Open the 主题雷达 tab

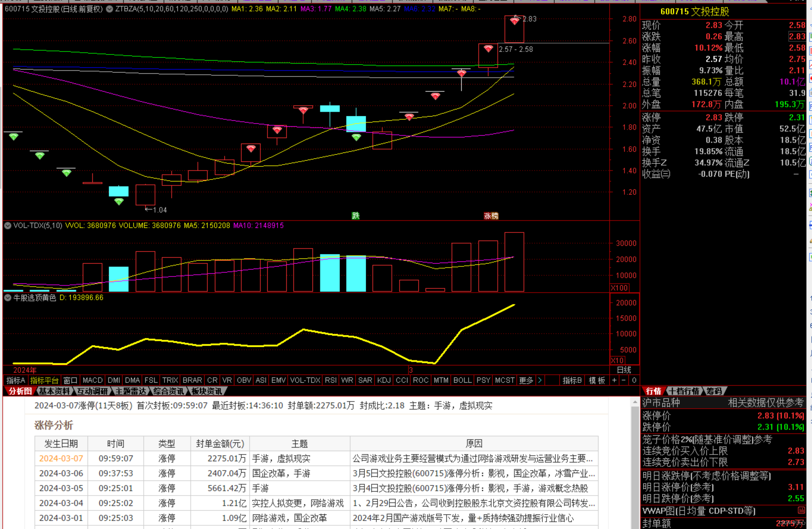pyautogui.click(x=131, y=391)
